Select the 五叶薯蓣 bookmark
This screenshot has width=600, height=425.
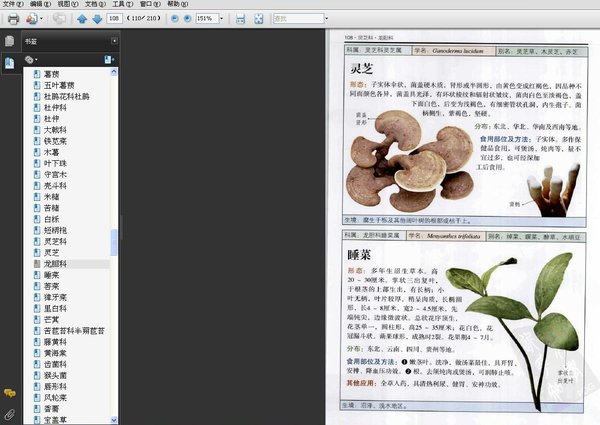pyautogui.click(x=59, y=85)
